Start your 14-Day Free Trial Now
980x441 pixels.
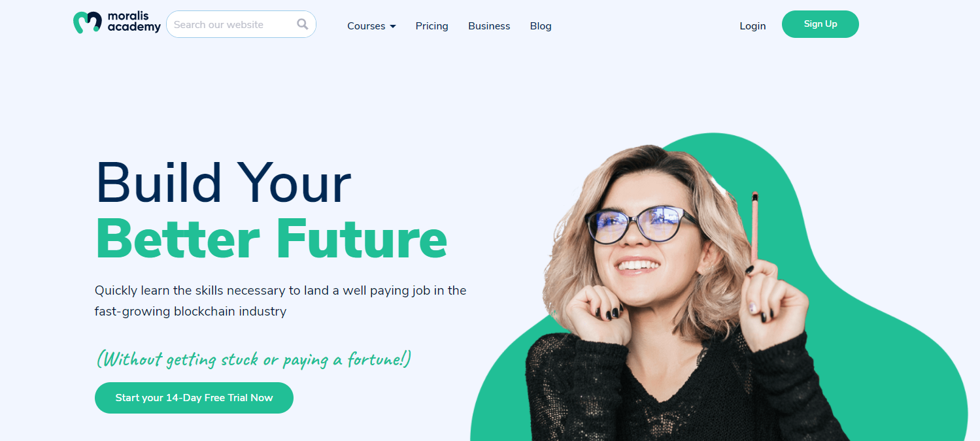point(194,398)
